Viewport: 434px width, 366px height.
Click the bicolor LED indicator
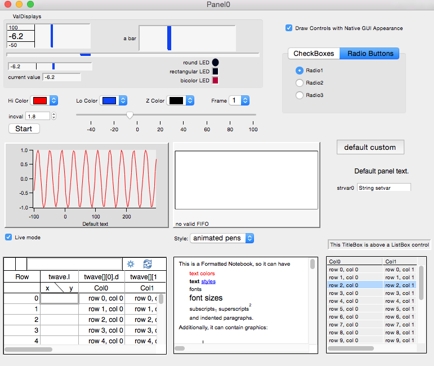click(x=215, y=80)
